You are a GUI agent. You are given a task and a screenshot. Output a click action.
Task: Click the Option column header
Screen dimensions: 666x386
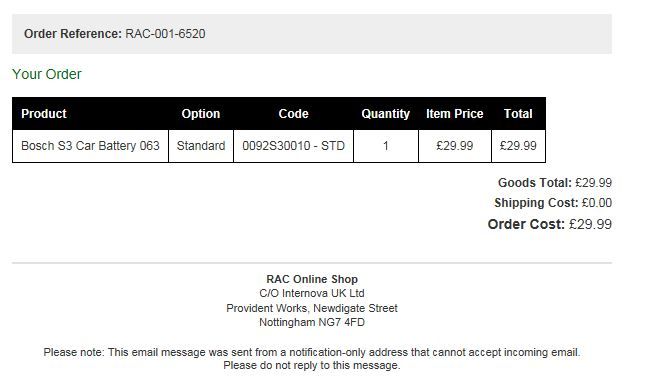point(200,114)
